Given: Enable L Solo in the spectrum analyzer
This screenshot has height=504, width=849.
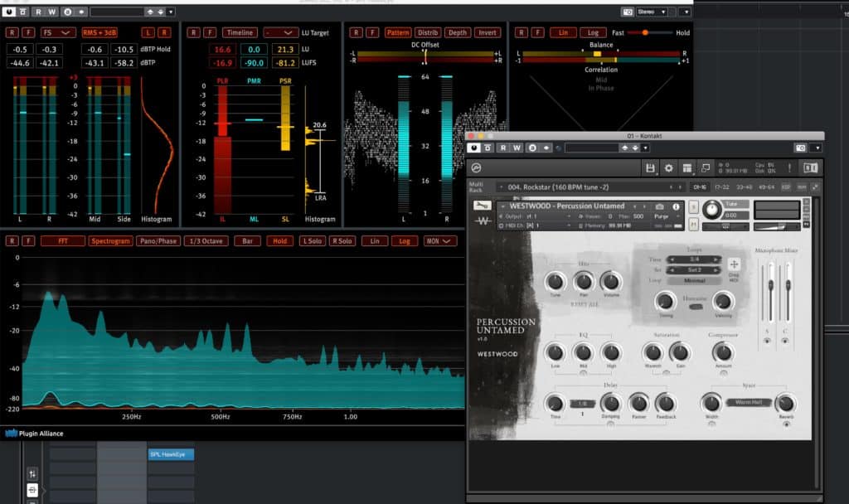Looking at the screenshot, I should coord(313,241).
